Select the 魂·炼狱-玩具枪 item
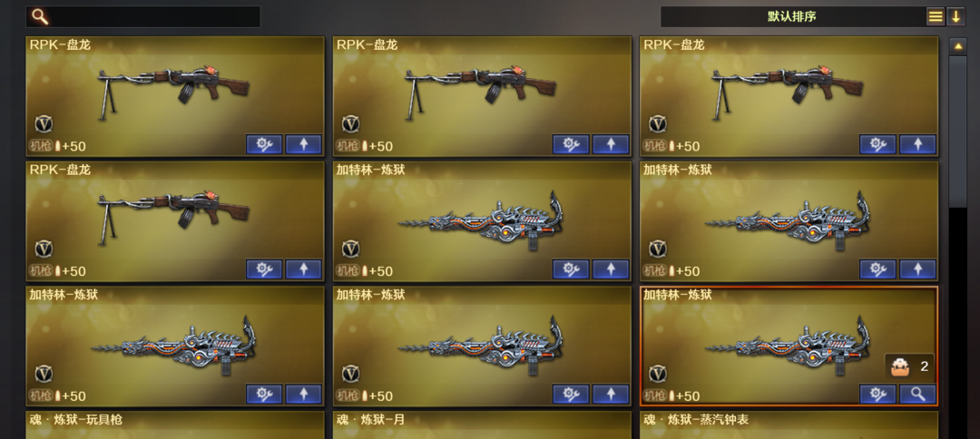 pyautogui.click(x=175, y=424)
